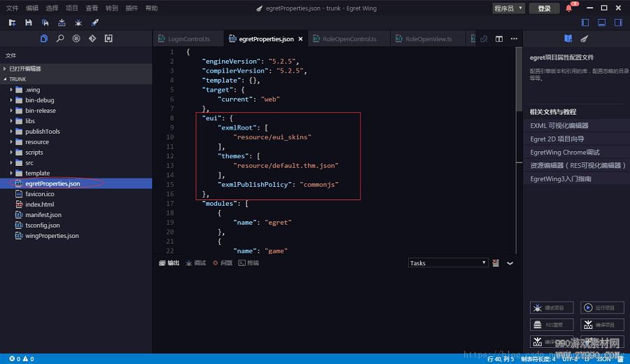Select wingProperties.json in file tree
This screenshot has width=630, height=364.
(76, 236)
